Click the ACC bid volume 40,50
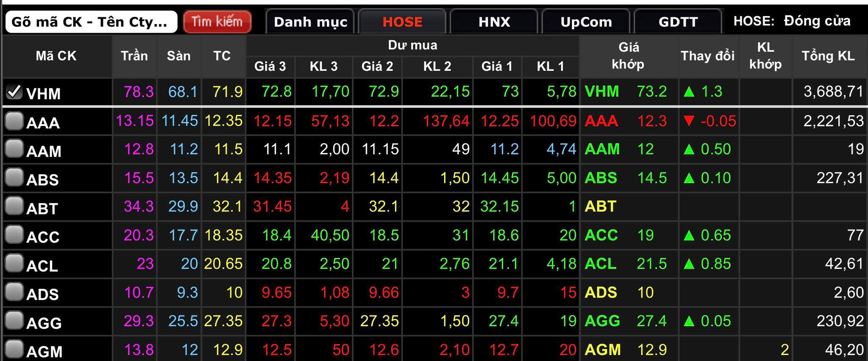This screenshot has height=361, width=868. 330,235
